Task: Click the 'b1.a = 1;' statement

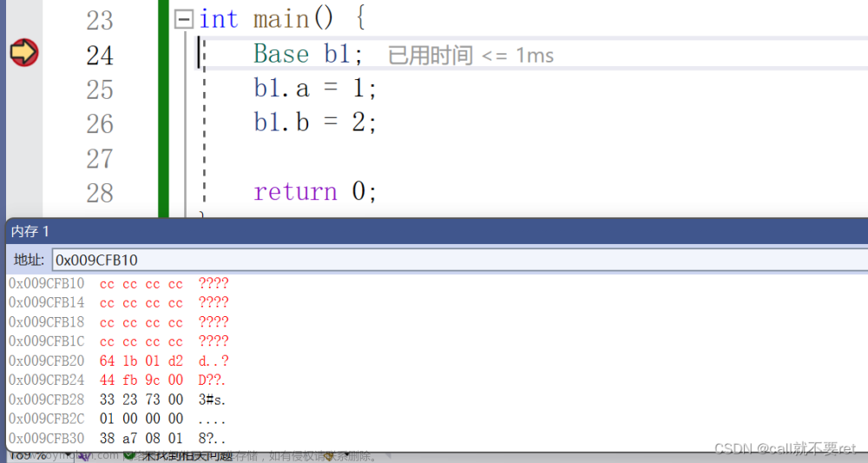Action: (315, 88)
